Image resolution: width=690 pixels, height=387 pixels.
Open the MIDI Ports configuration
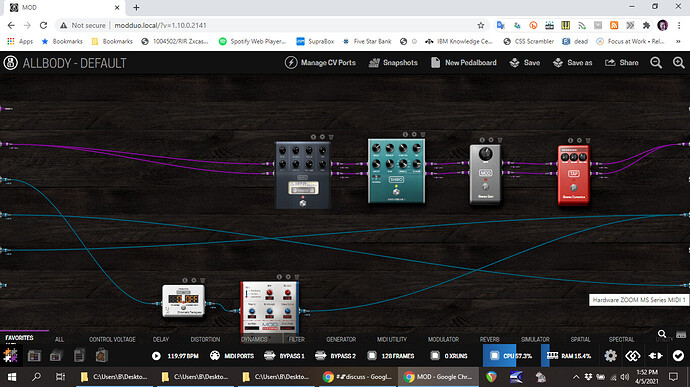232,356
